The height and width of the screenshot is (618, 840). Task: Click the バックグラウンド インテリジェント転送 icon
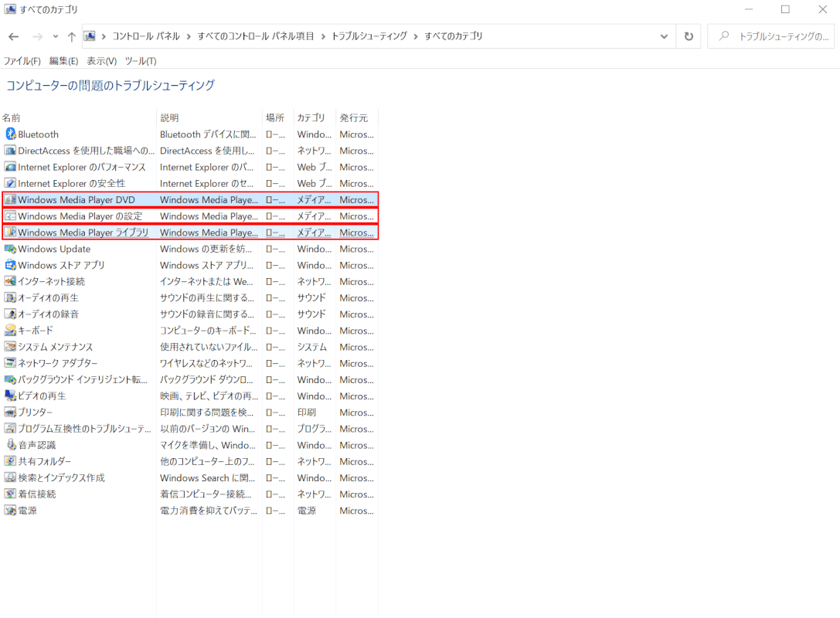(10, 379)
